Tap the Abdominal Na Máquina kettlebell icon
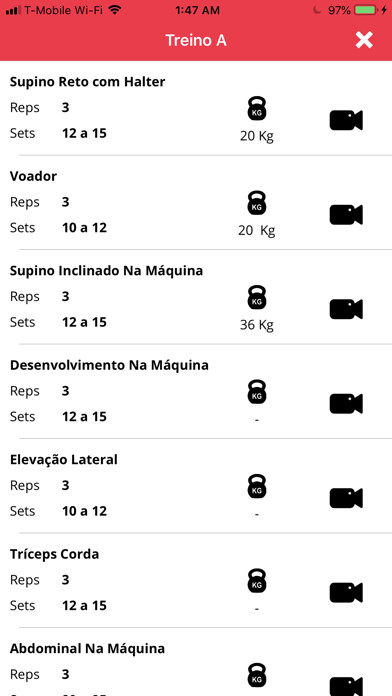Viewport: 392px width, 696px height. click(257, 676)
